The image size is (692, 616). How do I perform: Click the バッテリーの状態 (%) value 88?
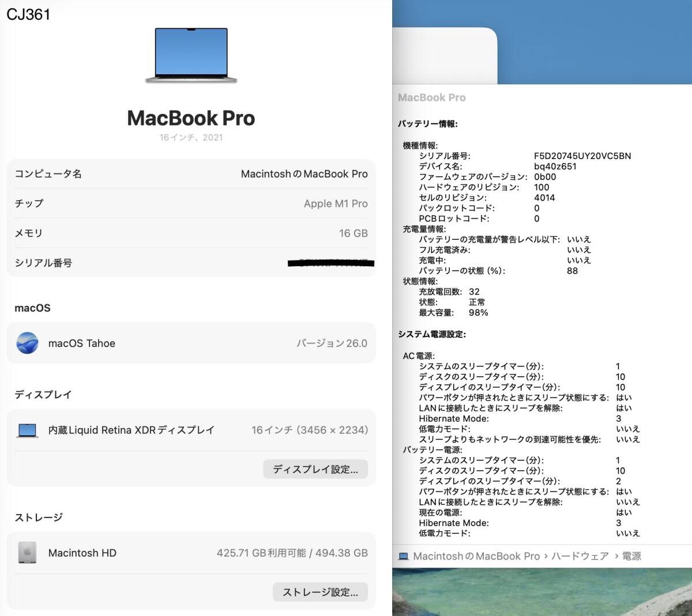(572, 271)
